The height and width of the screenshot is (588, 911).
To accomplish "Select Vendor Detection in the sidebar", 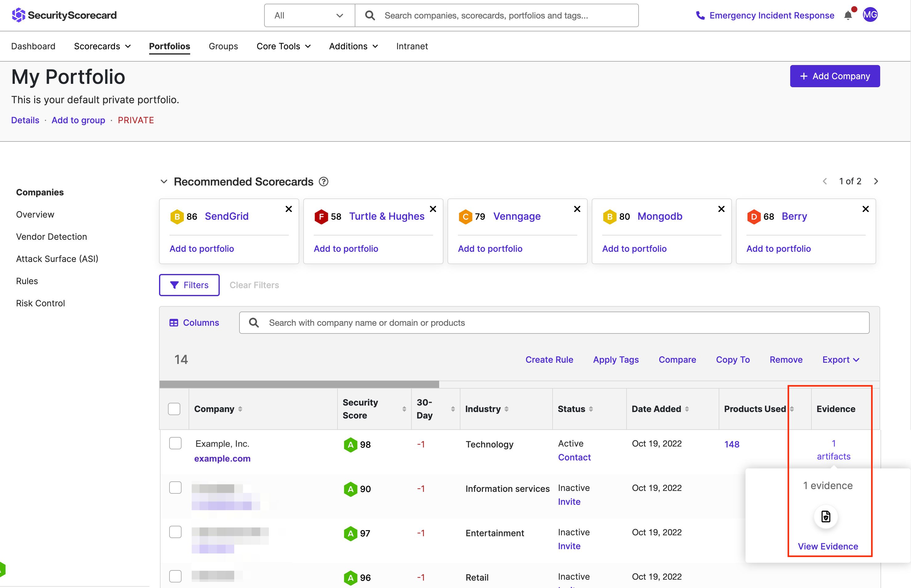I will coord(51,237).
